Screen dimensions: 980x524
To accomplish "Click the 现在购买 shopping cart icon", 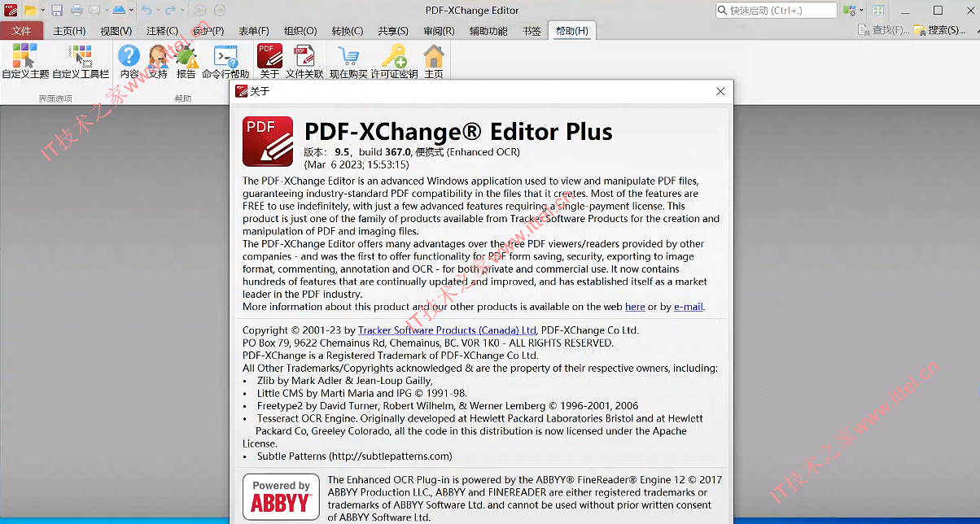I will click(x=348, y=61).
